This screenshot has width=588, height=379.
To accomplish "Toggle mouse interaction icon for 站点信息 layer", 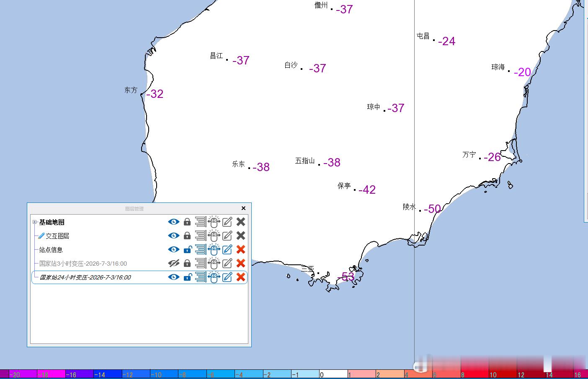I will (214, 249).
